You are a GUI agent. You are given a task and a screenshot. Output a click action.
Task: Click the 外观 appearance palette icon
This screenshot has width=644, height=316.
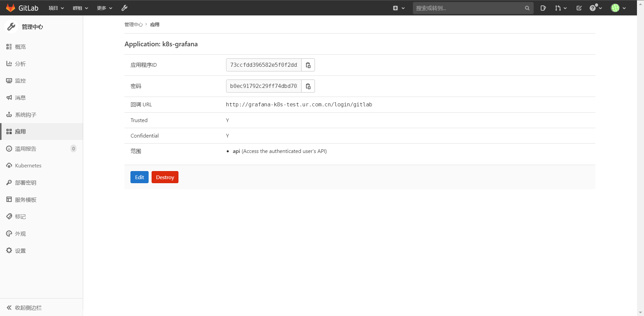point(9,233)
